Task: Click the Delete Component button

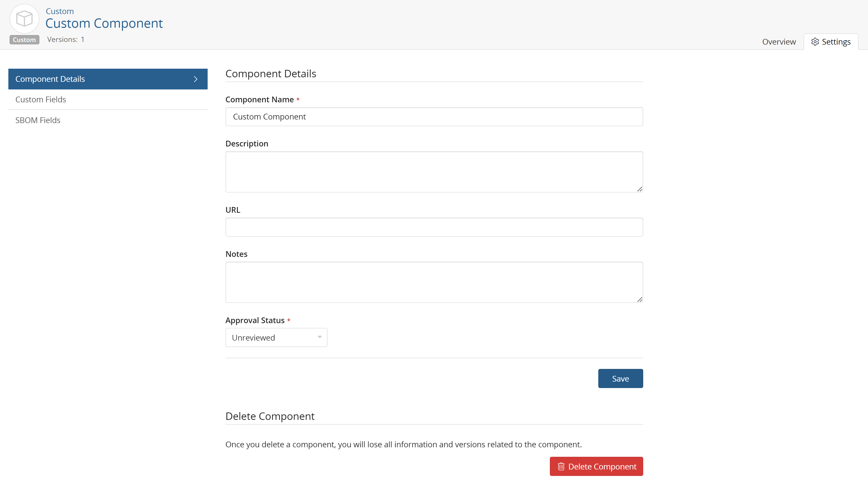Action: point(596,466)
